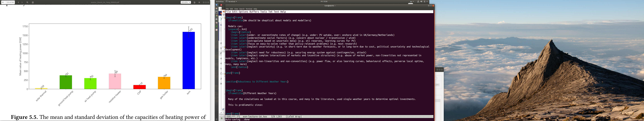This screenshot has width=644, height=121.
Task: Open terminal window's Terminal menu
Action: coord(249,9)
